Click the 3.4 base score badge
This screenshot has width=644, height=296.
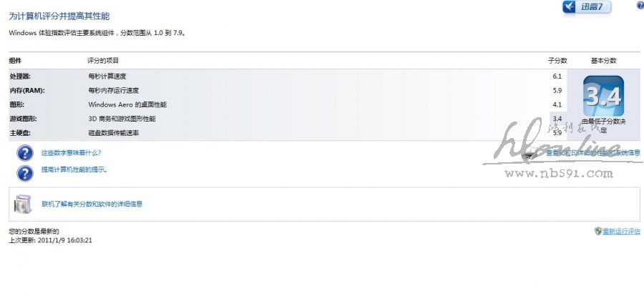[x=603, y=95]
